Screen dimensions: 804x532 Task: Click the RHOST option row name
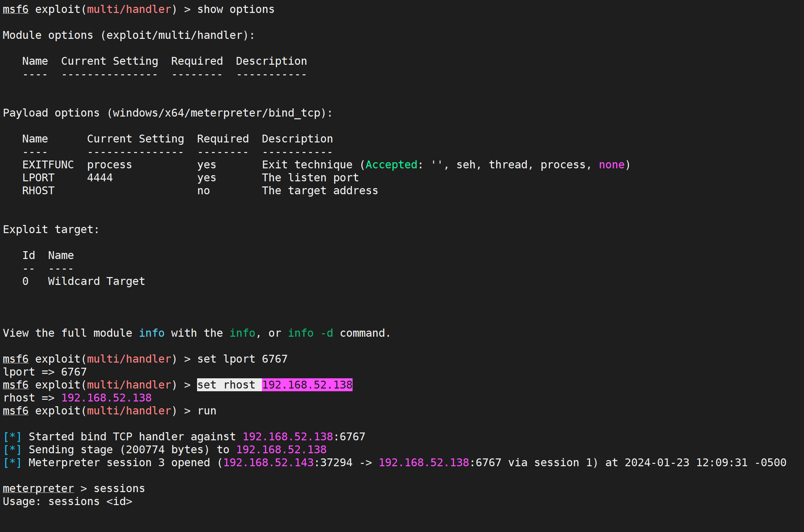click(x=38, y=191)
